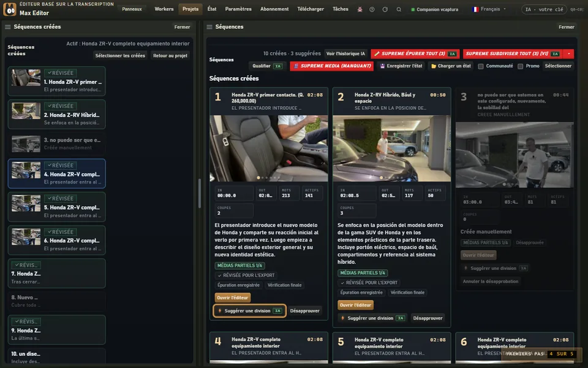Viewport: 588px width, 368px height.
Task: Open the help question mark icon
Action: coord(372,9)
